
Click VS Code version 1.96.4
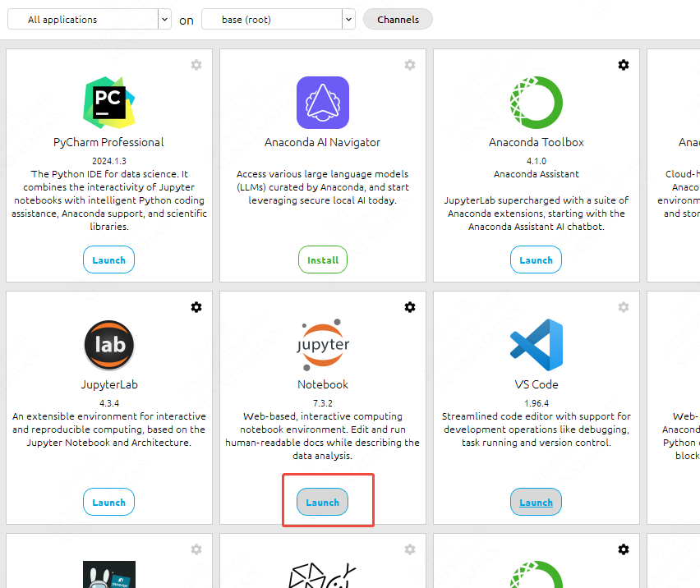click(x=537, y=403)
